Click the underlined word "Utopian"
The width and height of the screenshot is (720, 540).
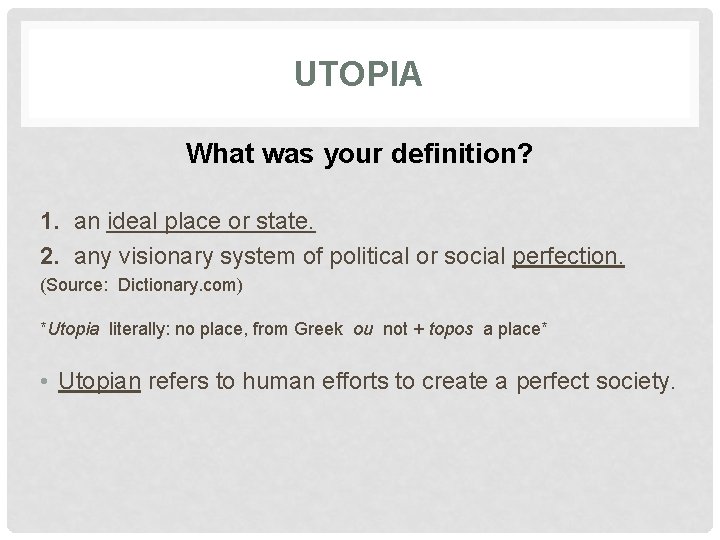[x=99, y=382]
